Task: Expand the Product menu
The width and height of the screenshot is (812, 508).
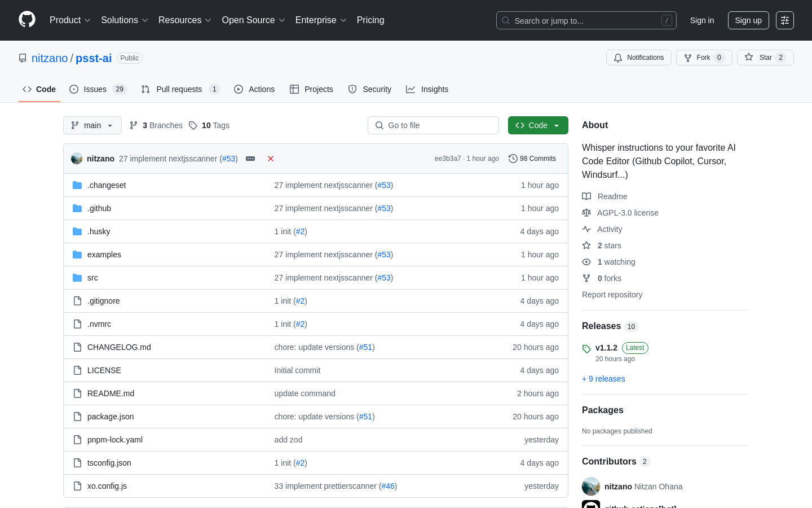Action: tap(70, 20)
